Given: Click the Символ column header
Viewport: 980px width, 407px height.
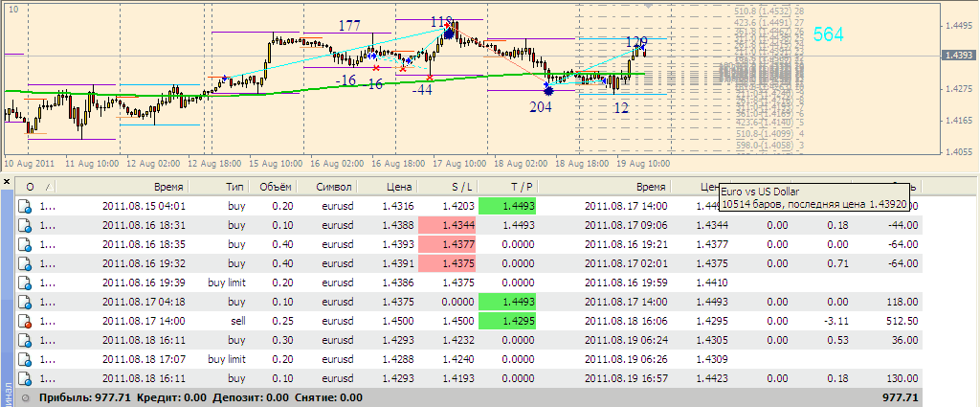Looking at the screenshot, I should (x=335, y=187).
